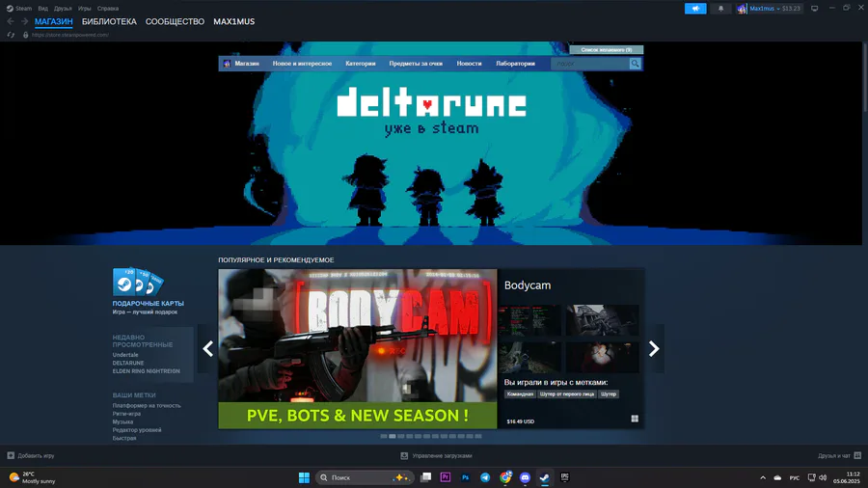Show previous featured carousel item
The width and height of the screenshot is (868, 488).
[207, 348]
